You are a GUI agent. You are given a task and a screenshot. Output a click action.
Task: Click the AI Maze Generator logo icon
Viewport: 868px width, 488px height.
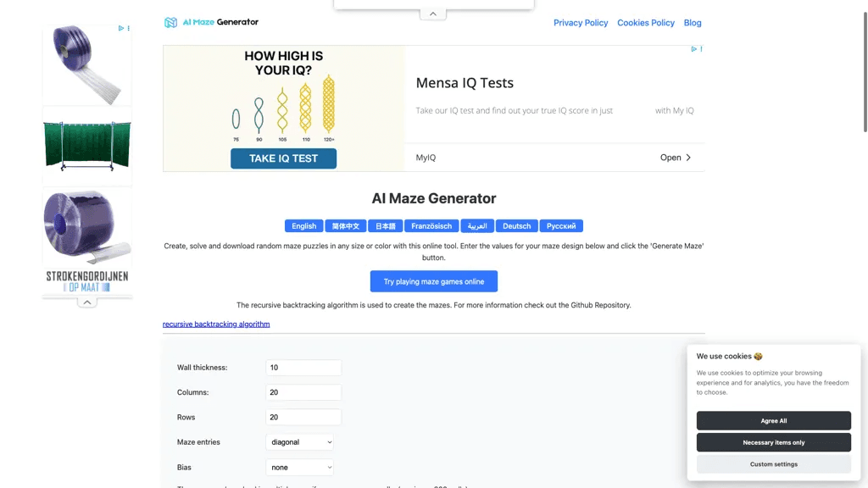pyautogui.click(x=170, y=22)
